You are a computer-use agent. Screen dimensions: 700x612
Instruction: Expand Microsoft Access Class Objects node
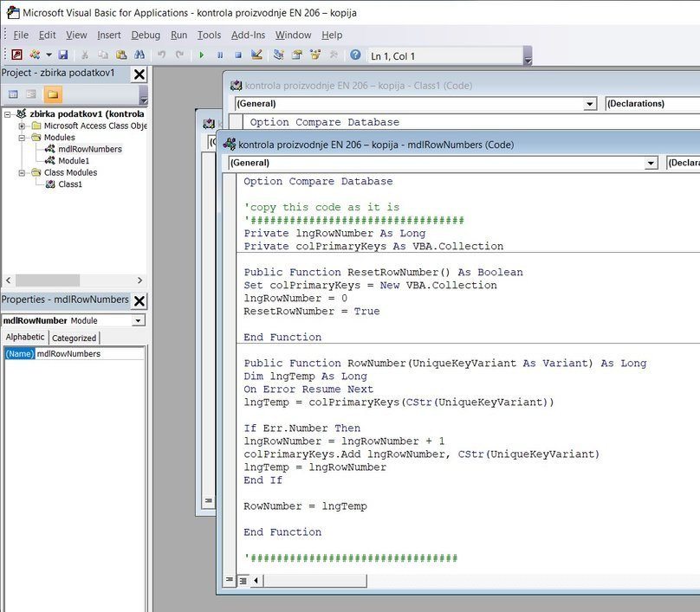pyautogui.click(x=23, y=126)
